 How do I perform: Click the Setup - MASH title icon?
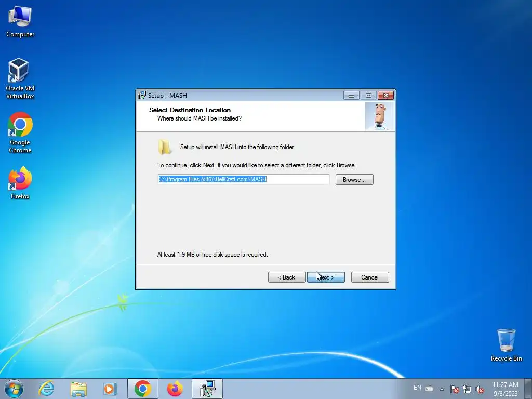142,96
